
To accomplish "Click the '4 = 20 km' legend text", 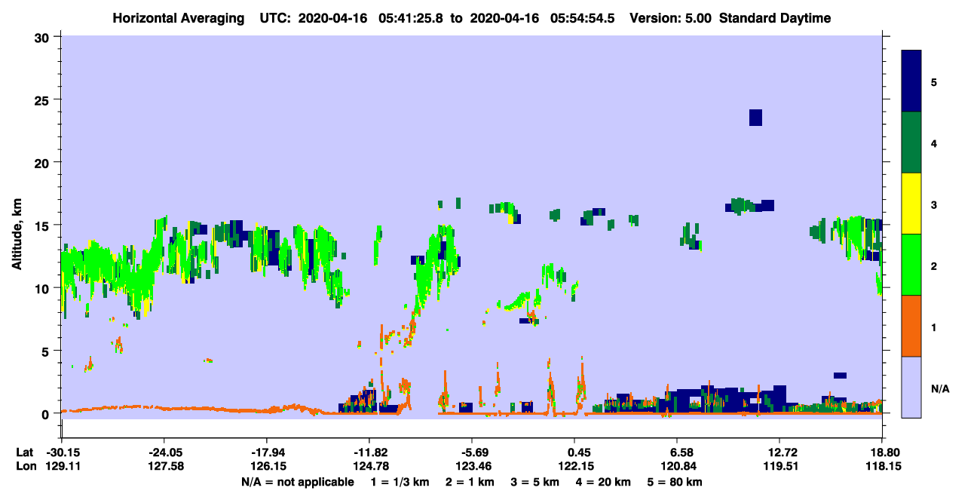I will [x=603, y=482].
